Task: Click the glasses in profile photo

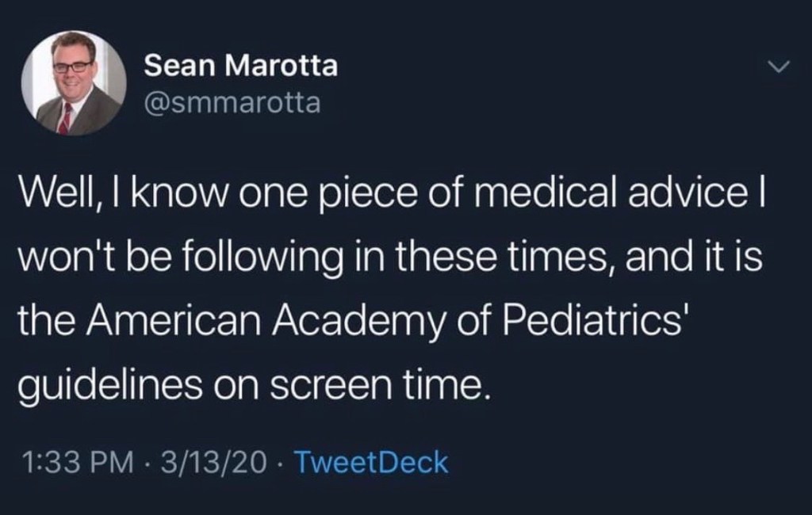Action: pyautogui.click(x=73, y=66)
